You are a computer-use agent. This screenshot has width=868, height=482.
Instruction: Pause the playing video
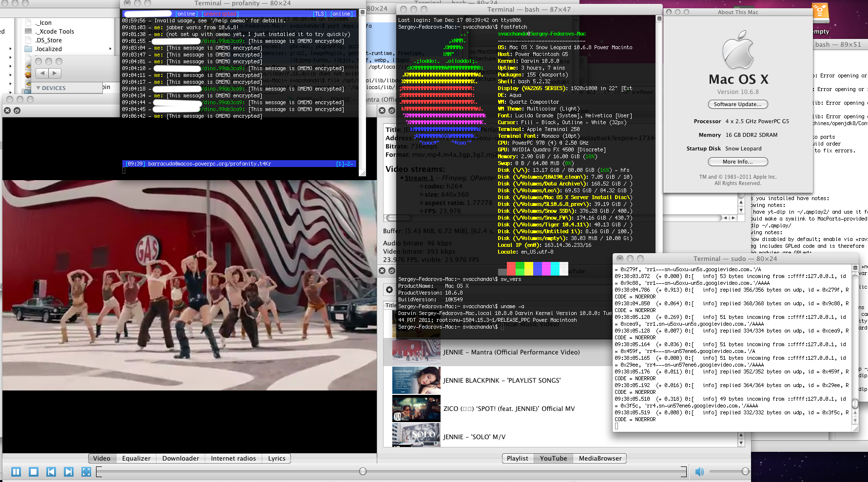pos(16,472)
